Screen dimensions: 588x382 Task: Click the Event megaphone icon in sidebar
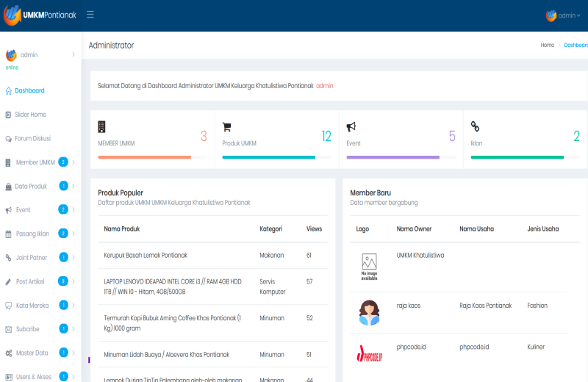tap(8, 210)
